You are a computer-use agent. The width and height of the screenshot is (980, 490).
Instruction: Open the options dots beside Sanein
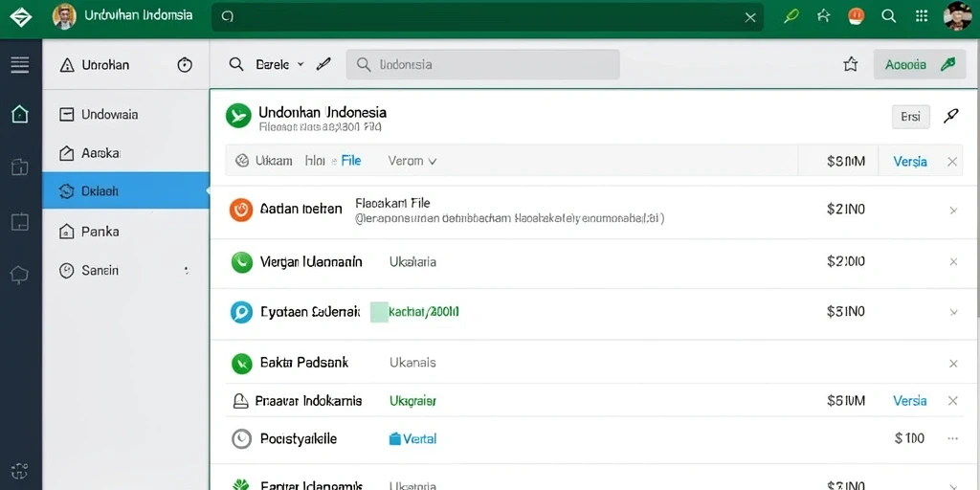[187, 270]
